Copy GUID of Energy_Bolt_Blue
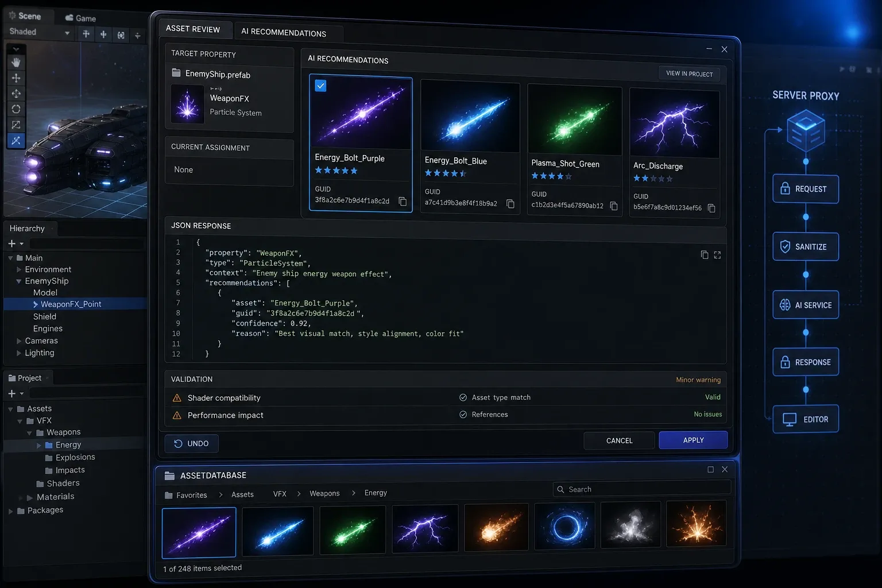The height and width of the screenshot is (588, 882). (510, 204)
